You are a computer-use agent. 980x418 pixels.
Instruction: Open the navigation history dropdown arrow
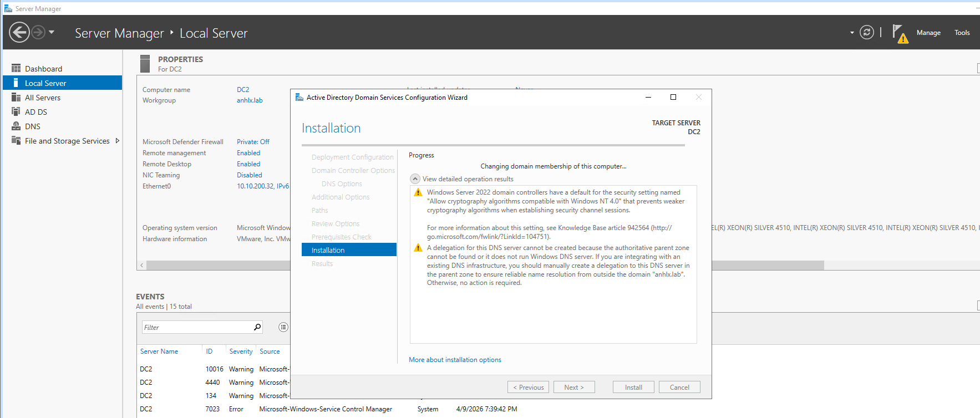point(52,32)
